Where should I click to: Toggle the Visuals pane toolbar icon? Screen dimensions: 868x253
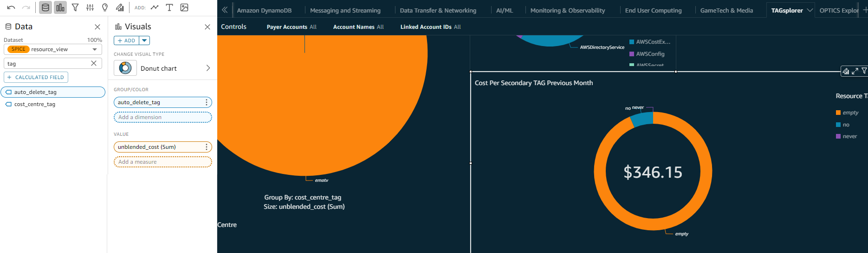[60, 7]
